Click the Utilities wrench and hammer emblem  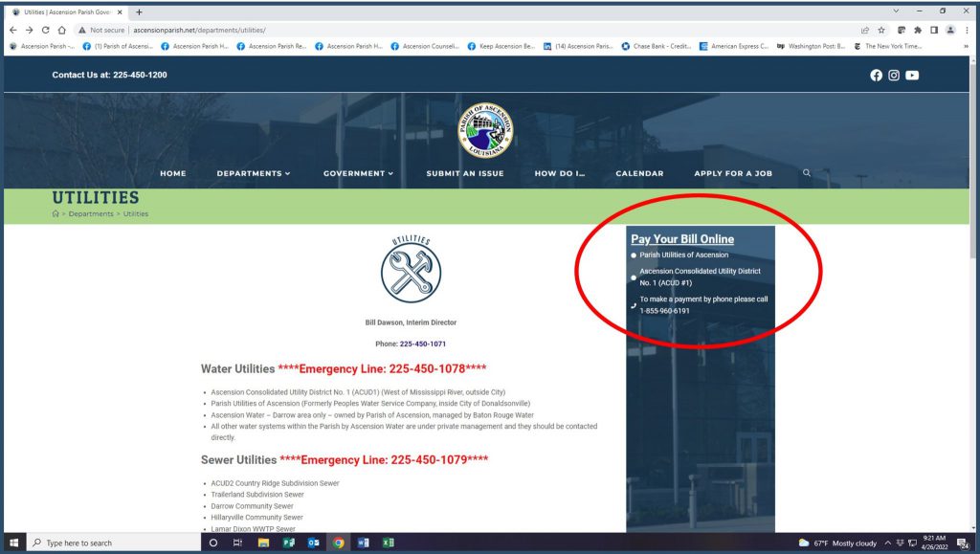(411, 273)
